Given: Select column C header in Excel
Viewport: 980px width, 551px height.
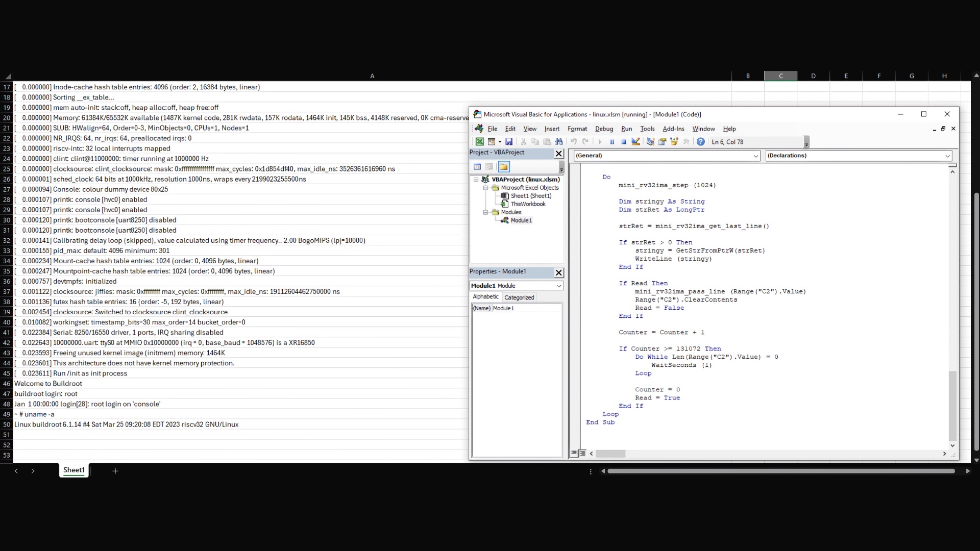Looking at the screenshot, I should coord(780,76).
